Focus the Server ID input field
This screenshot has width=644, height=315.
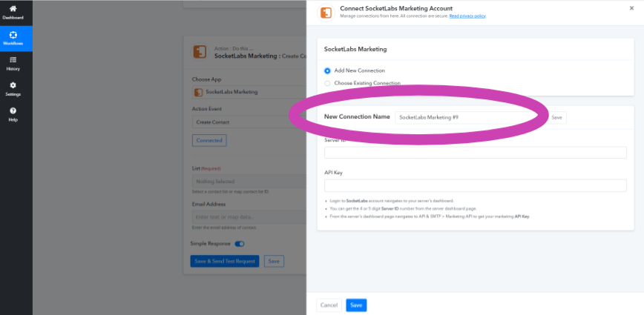click(x=476, y=153)
